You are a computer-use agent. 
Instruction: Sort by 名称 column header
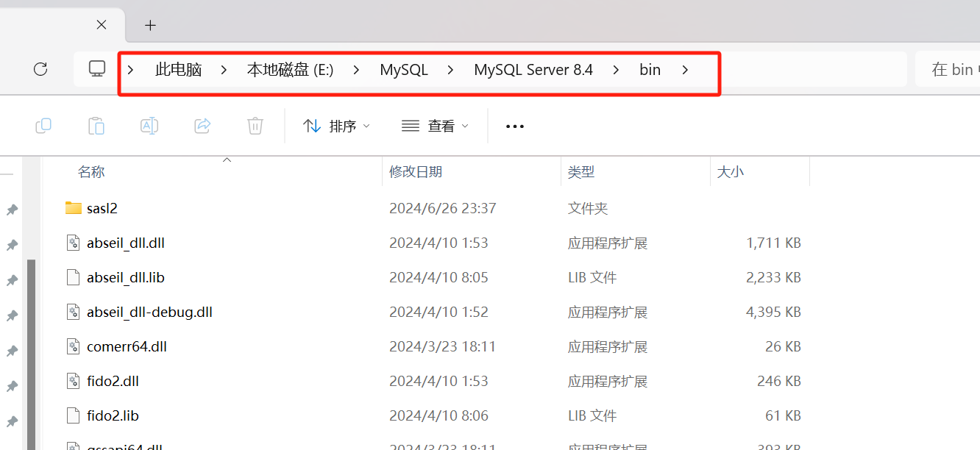click(91, 171)
